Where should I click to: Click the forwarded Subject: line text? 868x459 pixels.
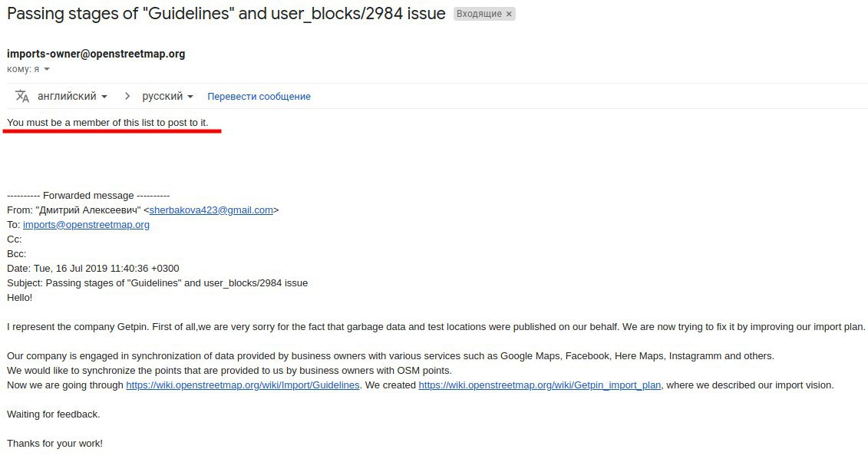click(x=157, y=283)
